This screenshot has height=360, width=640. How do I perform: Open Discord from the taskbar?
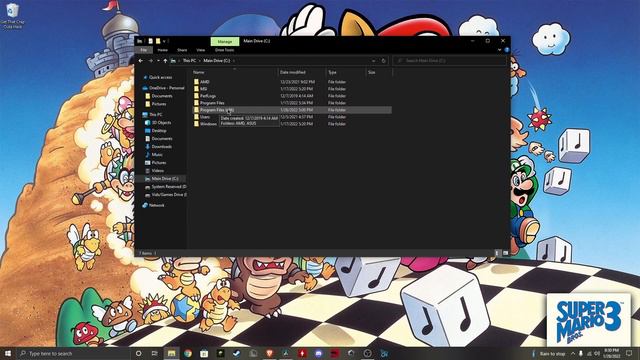tap(318, 353)
